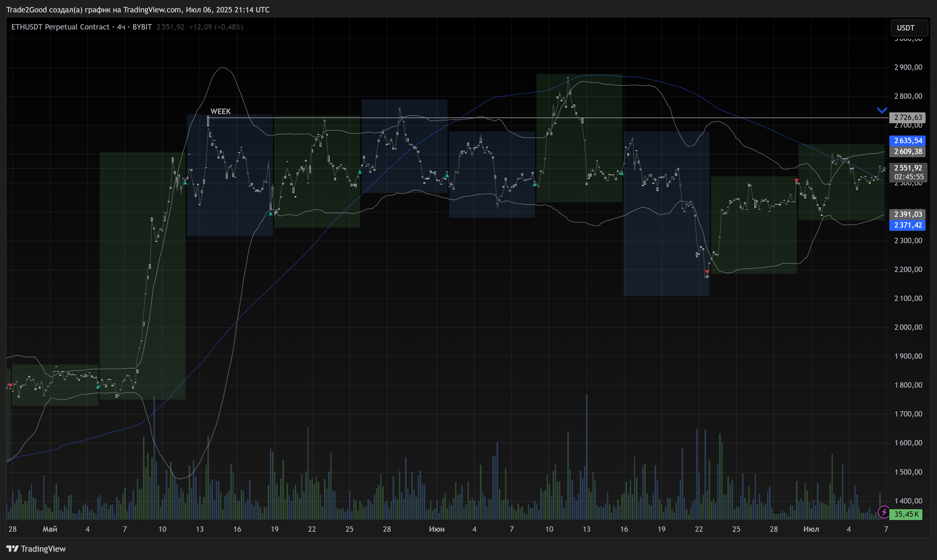Click the green 35,45 K volume label
The image size is (937, 560).
(x=906, y=514)
